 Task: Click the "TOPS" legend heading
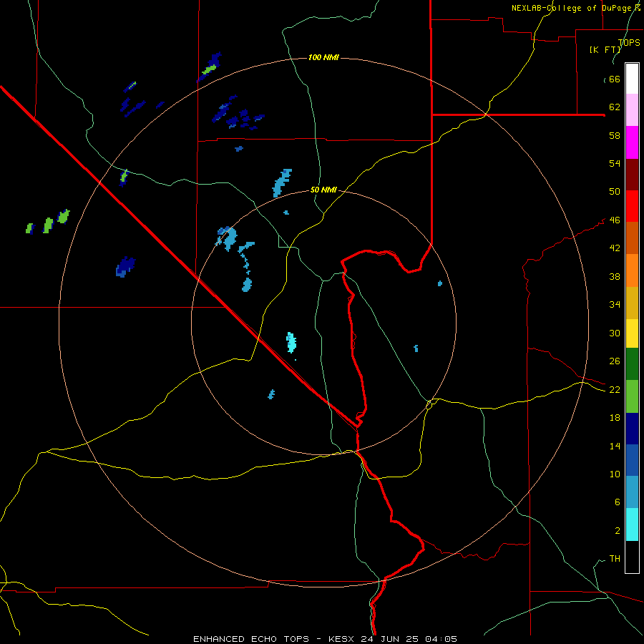(629, 43)
